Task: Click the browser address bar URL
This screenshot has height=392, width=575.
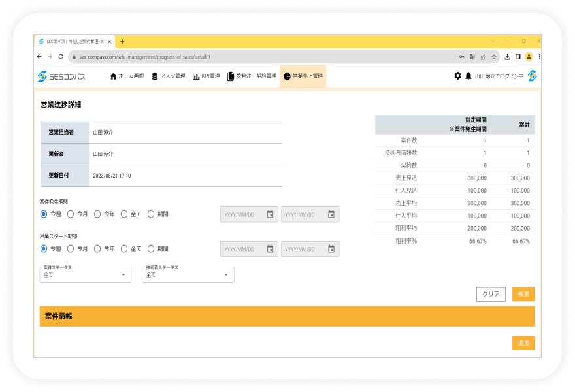Action: pyautogui.click(x=145, y=57)
